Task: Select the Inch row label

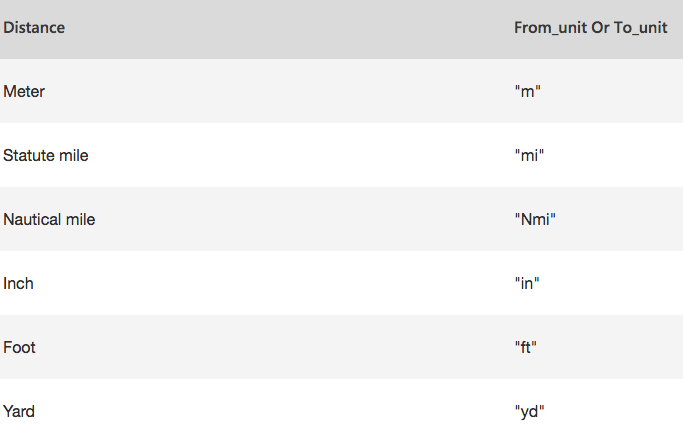Action: coord(18,284)
